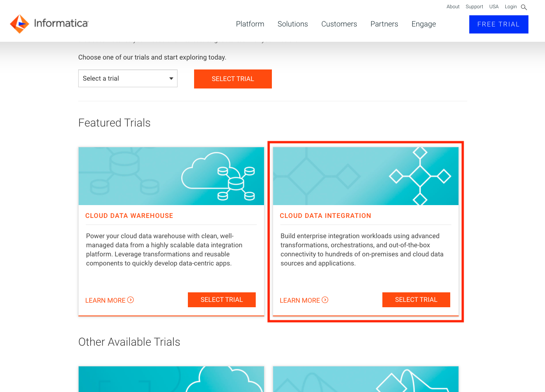Screen dimensions: 545x392
Task: Open the Partners menu
Action: coord(384,24)
